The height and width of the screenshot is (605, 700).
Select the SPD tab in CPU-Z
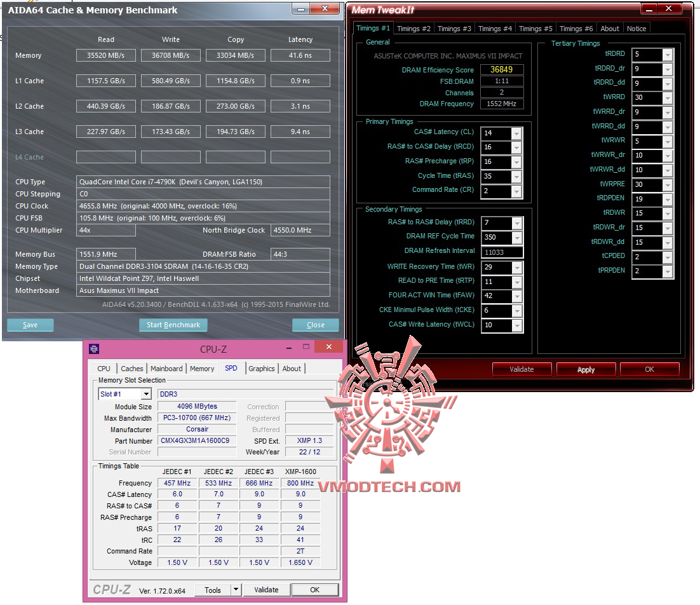pos(231,368)
